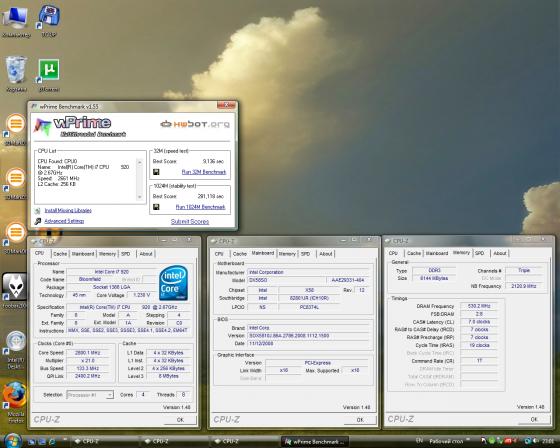Open the blue floppy-disk desktop shortcut
This screenshot has height=448, width=560.
tap(49, 20)
